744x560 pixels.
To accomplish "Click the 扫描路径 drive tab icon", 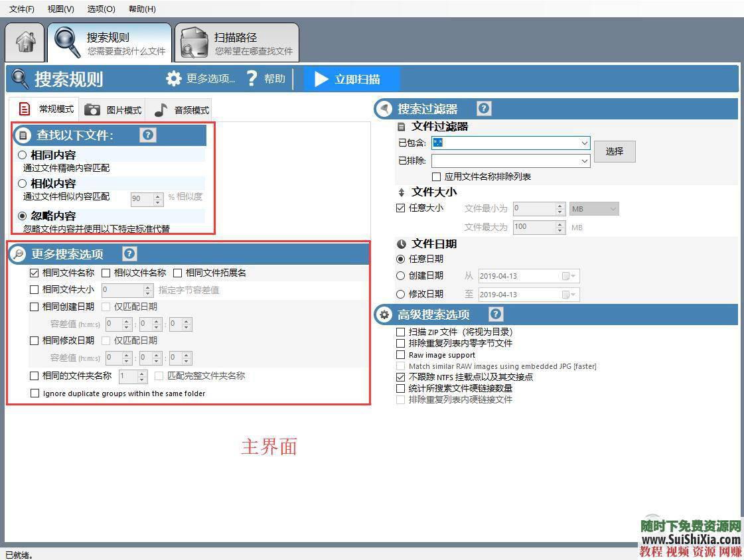I will [x=194, y=42].
